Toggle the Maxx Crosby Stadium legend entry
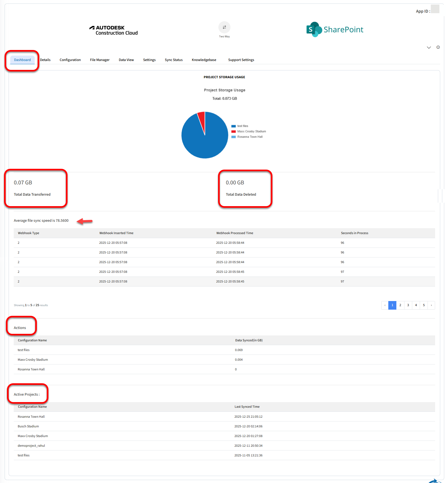Image resolution: width=448 pixels, height=483 pixels. coord(251,131)
